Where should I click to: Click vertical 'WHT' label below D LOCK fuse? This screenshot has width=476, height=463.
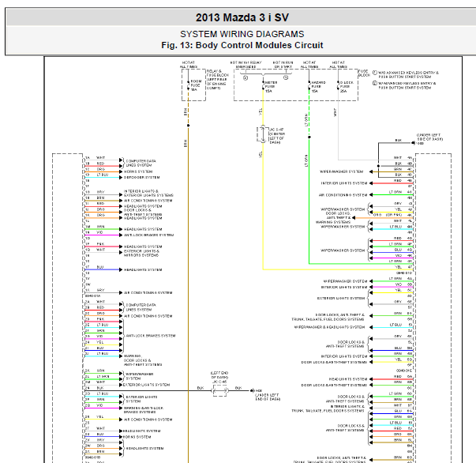(x=335, y=112)
